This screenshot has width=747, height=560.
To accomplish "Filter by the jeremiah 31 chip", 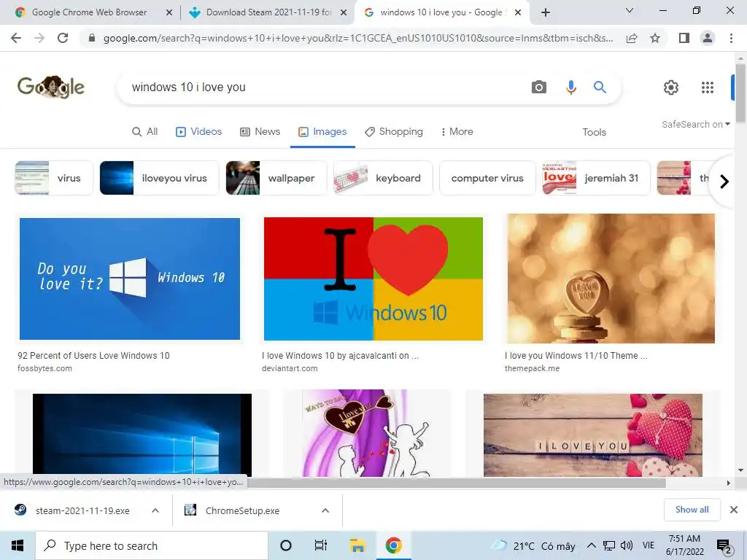I will [x=596, y=178].
